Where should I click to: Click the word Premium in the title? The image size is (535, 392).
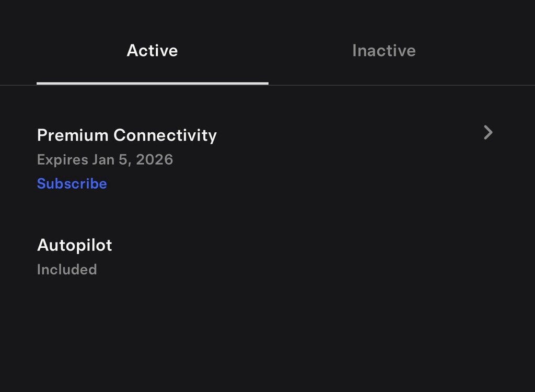[73, 135]
